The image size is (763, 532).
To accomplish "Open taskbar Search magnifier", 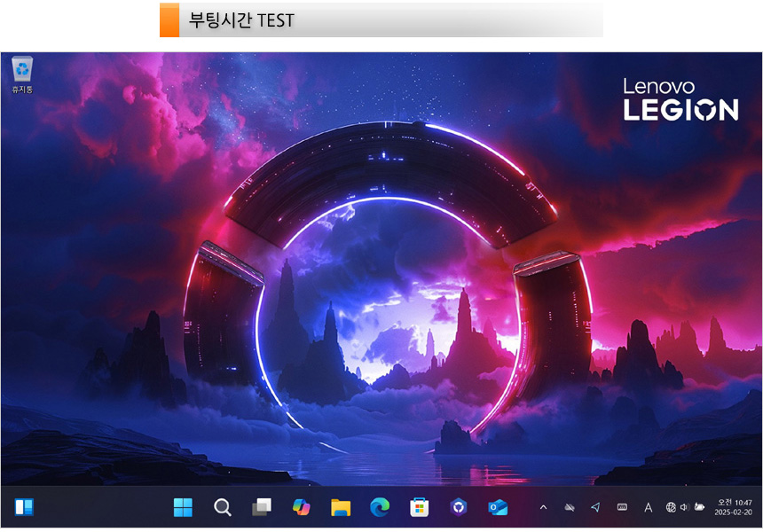I will [x=223, y=507].
